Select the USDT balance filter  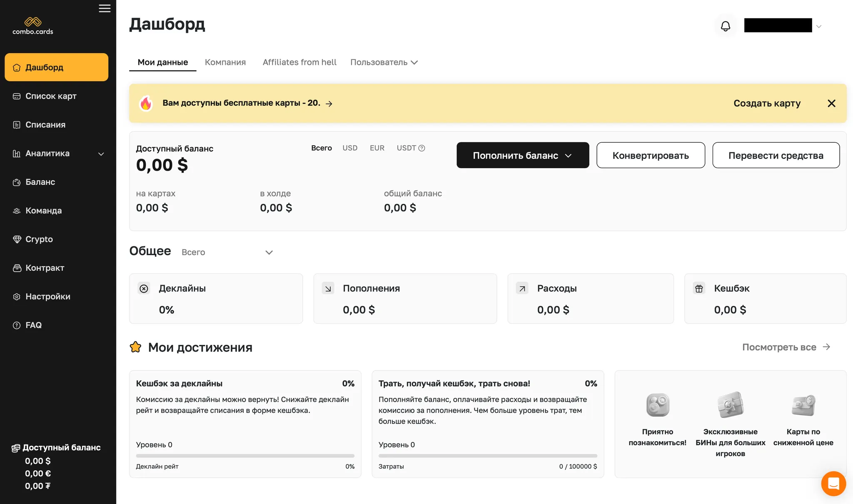tap(406, 148)
